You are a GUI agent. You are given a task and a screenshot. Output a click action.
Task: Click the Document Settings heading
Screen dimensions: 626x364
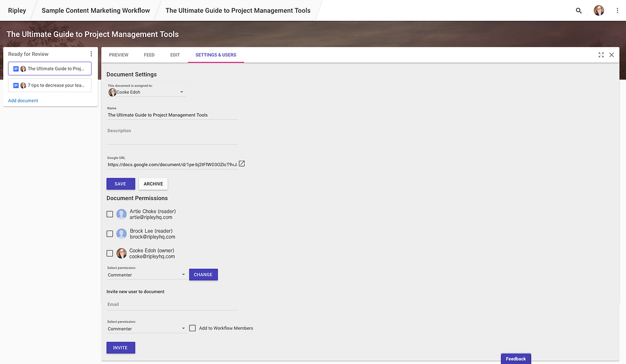(131, 75)
